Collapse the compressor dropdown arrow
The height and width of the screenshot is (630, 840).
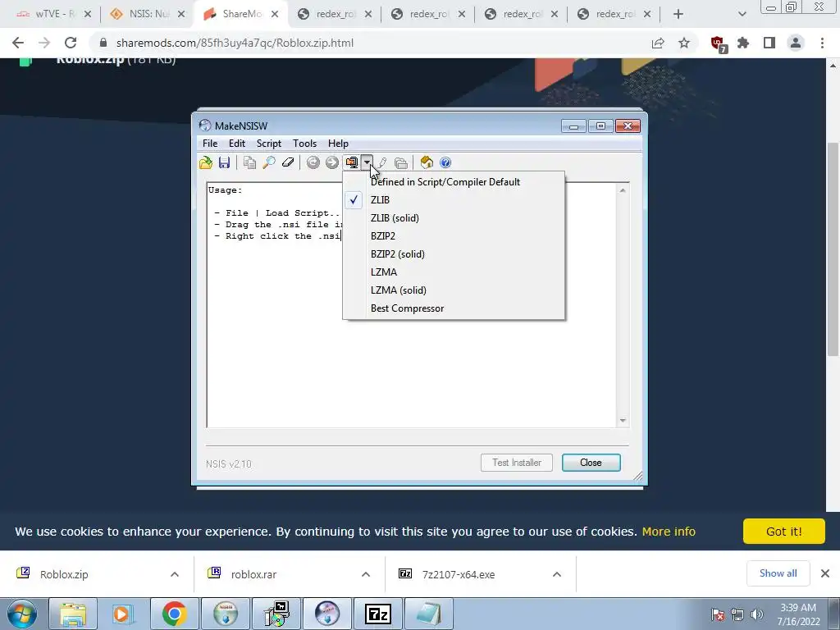(x=367, y=162)
